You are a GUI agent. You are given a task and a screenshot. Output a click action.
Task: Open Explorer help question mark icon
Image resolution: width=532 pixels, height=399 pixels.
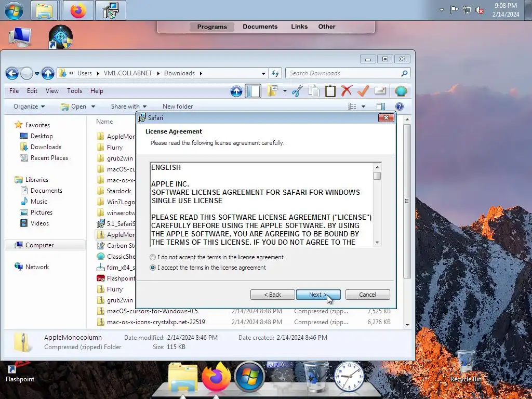tap(400, 107)
